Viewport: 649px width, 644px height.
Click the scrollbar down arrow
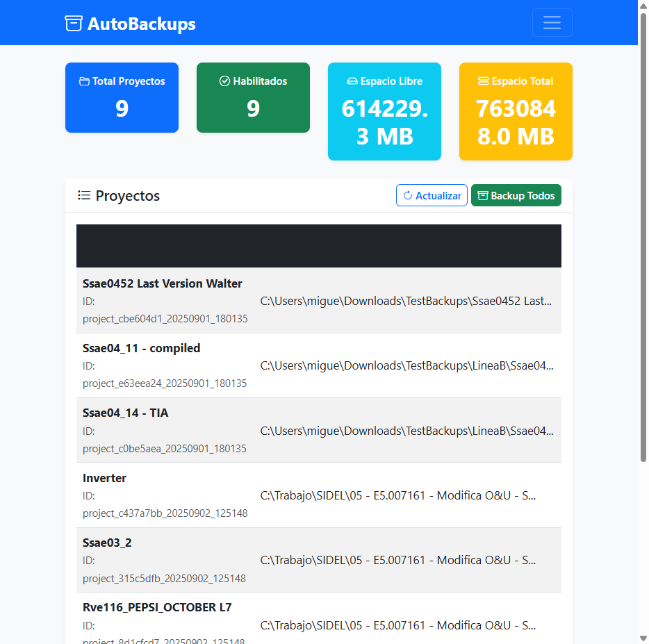coord(643,638)
